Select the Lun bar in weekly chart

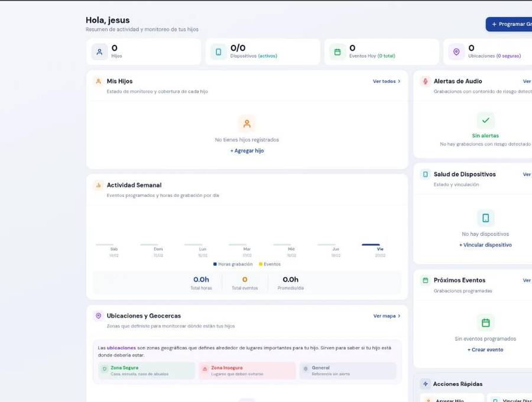coord(193,245)
